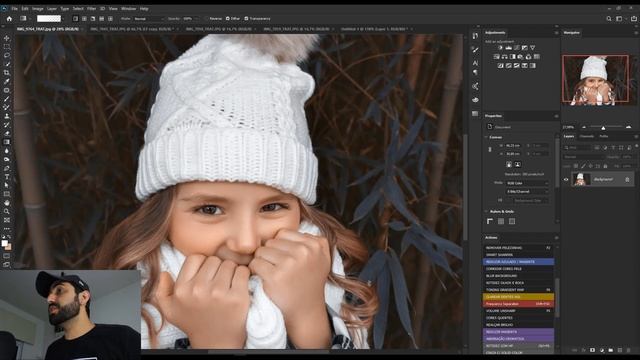Open the gradient picker arrow
Image resolution: width=640 pixels, height=360 pixels.
click(x=64, y=19)
